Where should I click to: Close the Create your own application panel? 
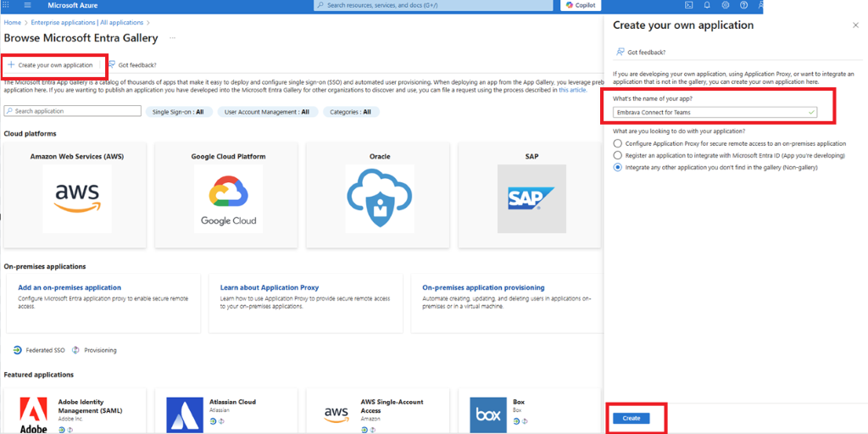pyautogui.click(x=856, y=25)
